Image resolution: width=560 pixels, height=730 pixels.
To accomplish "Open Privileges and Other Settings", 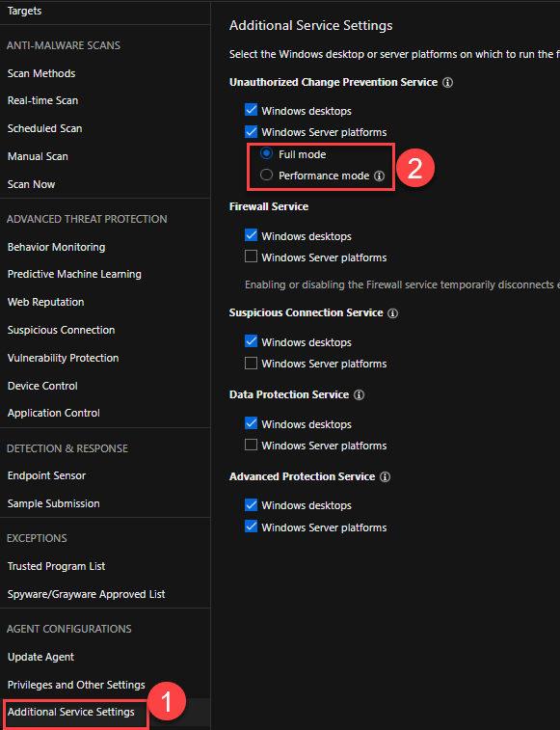I will (76, 685).
